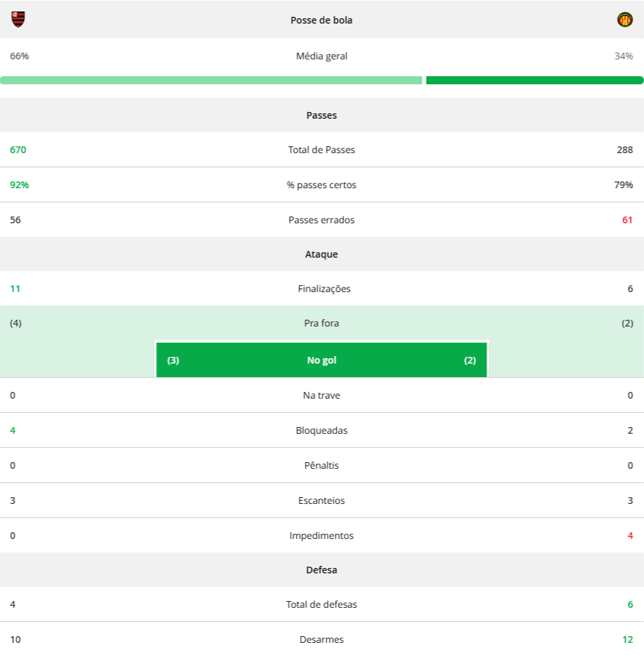The width and height of the screenshot is (644, 655).
Task: Click the light green possession bar segment
Action: 211,80
